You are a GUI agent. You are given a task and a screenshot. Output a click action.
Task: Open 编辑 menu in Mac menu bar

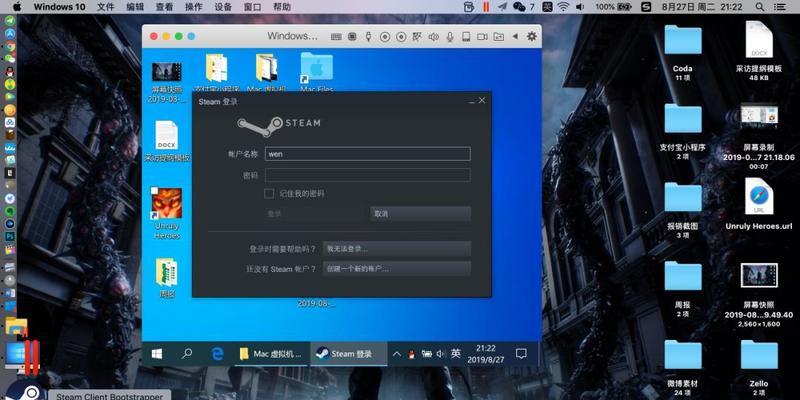tap(135, 7)
